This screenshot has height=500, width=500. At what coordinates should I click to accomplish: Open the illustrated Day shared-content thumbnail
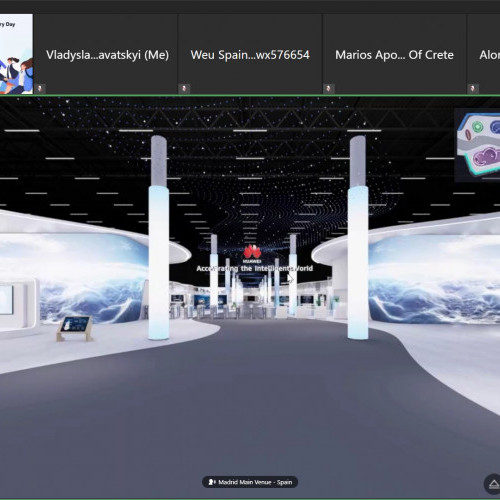pyautogui.click(x=16, y=54)
